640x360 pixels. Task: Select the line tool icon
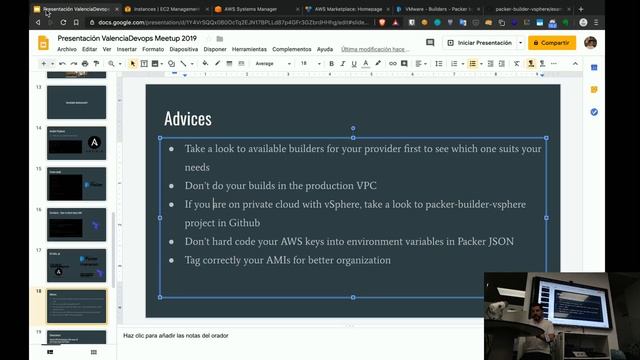183,64
